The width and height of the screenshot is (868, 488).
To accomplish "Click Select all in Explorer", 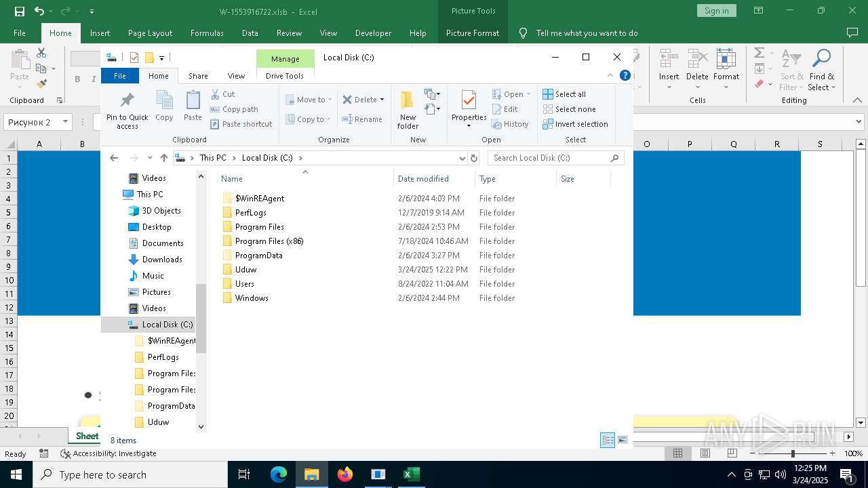I will point(564,94).
